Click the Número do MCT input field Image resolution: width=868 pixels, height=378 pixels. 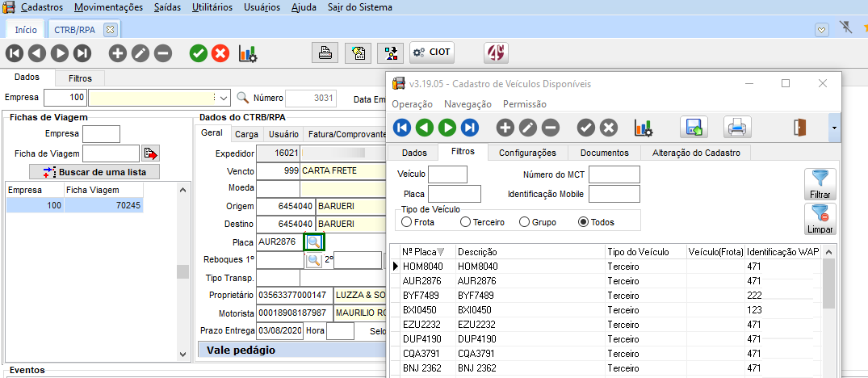pos(614,174)
